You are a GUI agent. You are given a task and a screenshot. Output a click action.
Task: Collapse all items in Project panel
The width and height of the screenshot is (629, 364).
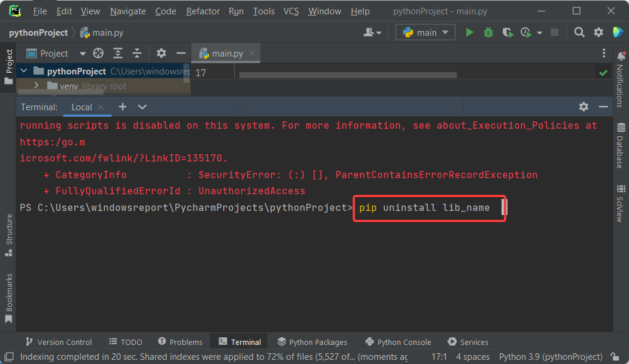[x=137, y=54]
